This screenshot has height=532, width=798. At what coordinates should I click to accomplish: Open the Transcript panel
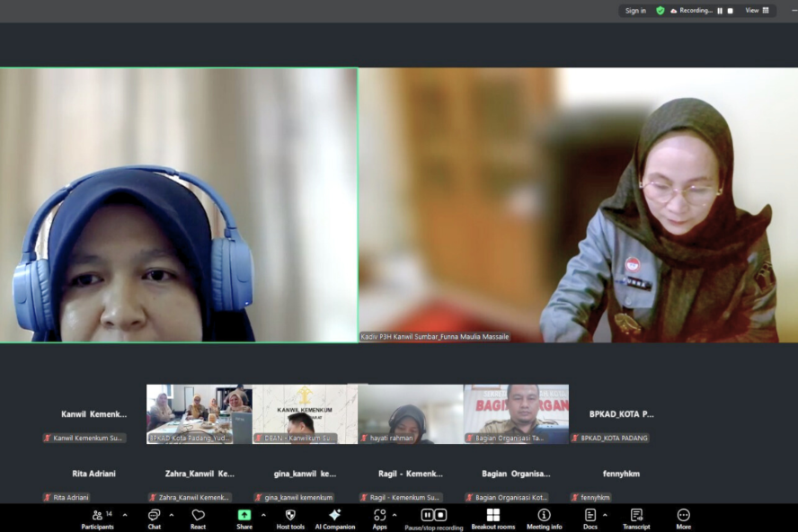(636, 518)
